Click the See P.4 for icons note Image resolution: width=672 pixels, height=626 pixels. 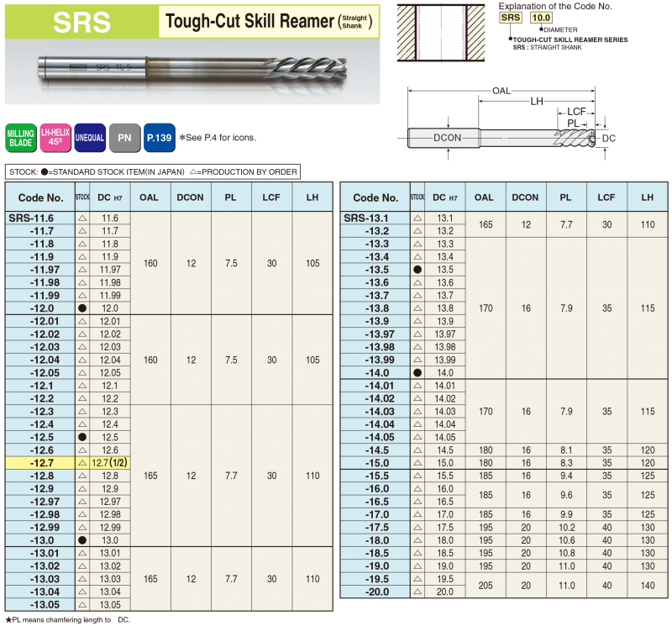point(218,138)
